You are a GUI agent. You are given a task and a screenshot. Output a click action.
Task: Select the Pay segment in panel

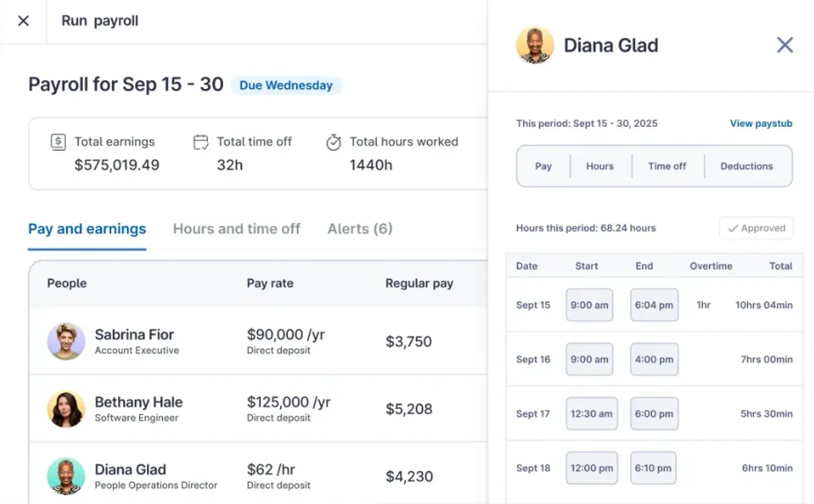point(544,167)
